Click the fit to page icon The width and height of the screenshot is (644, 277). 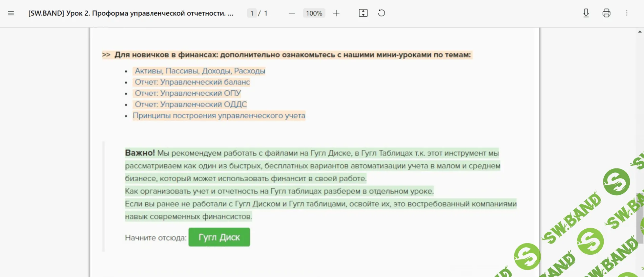pyautogui.click(x=363, y=13)
